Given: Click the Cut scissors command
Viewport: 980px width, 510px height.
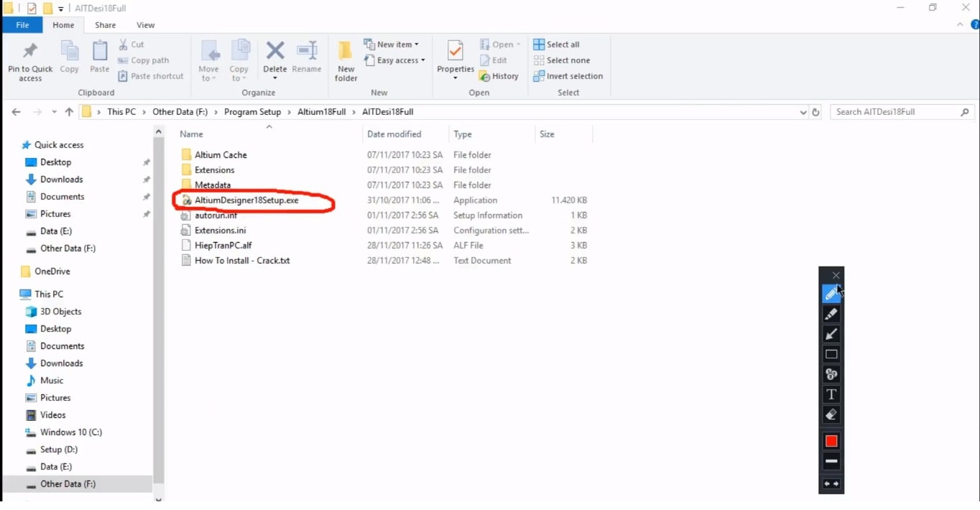Looking at the screenshot, I should pos(131,45).
